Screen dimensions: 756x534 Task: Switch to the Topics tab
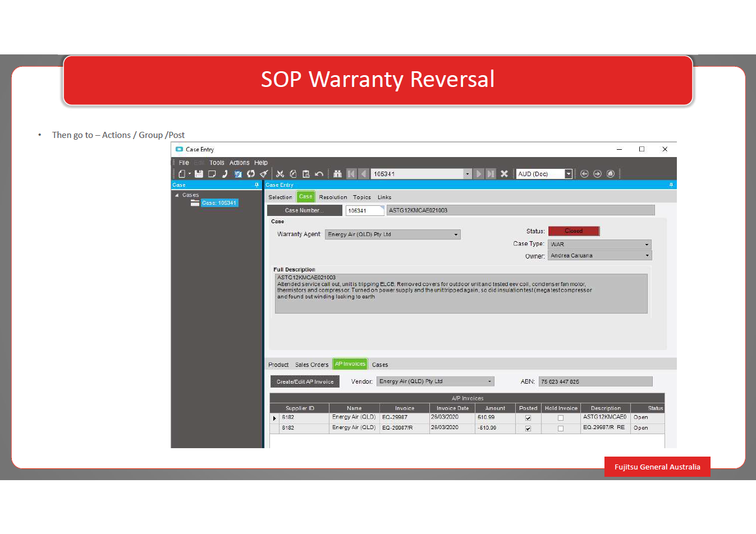tap(362, 197)
